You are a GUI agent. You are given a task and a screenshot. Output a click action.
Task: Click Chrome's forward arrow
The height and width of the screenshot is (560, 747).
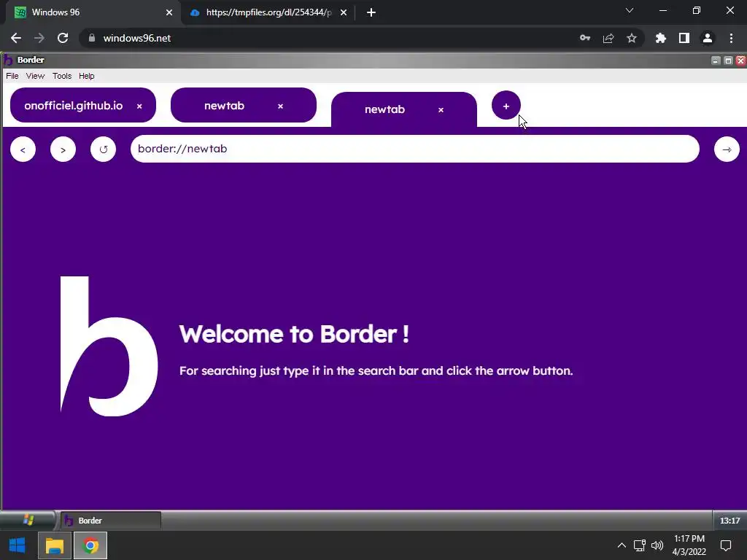coord(39,38)
